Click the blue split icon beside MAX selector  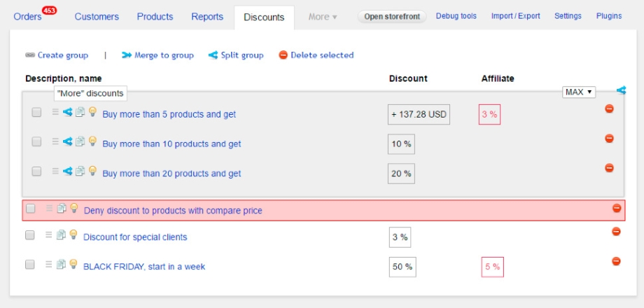pyautogui.click(x=622, y=90)
